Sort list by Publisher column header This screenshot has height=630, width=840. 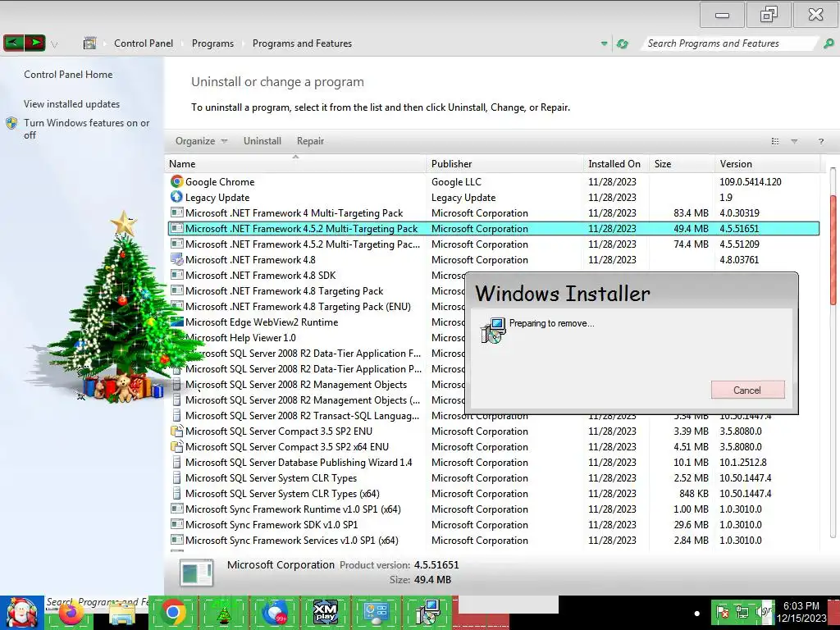click(505, 164)
